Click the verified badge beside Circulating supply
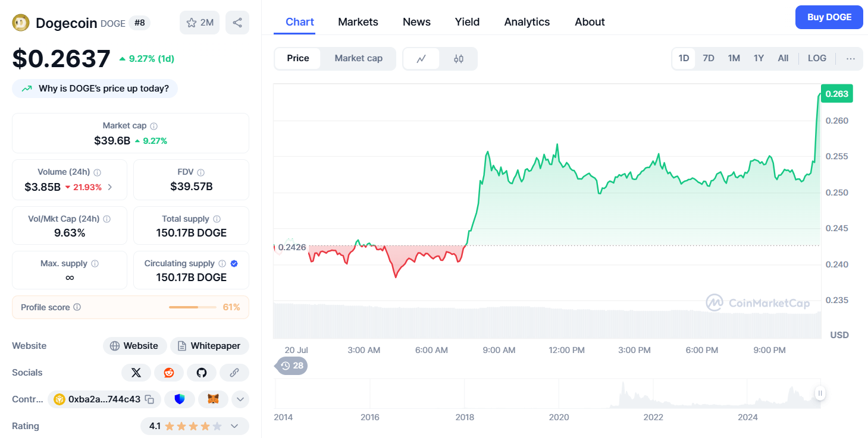The image size is (868, 438). pyautogui.click(x=234, y=263)
